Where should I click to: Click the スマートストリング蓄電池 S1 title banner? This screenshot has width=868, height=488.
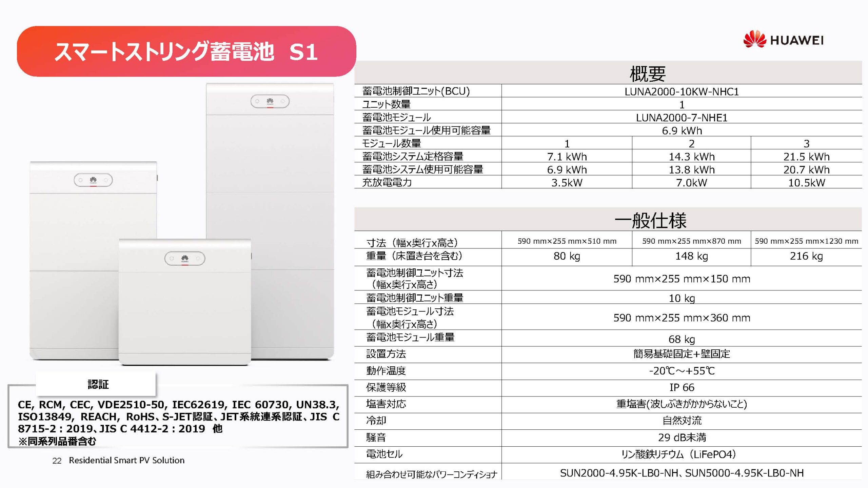click(x=186, y=51)
